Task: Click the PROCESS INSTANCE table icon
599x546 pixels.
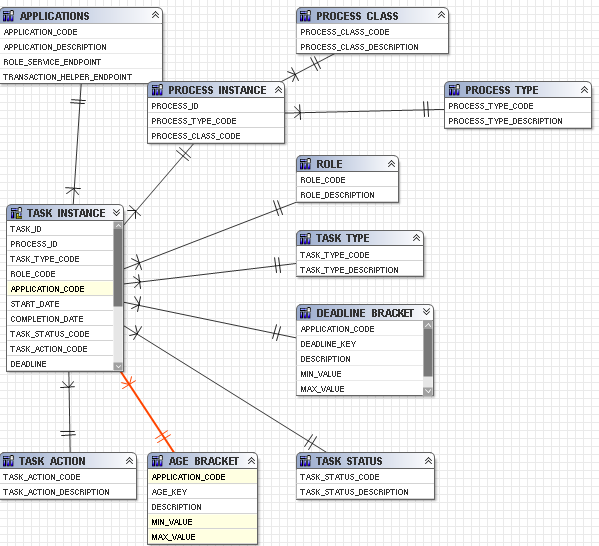Action: pos(157,90)
